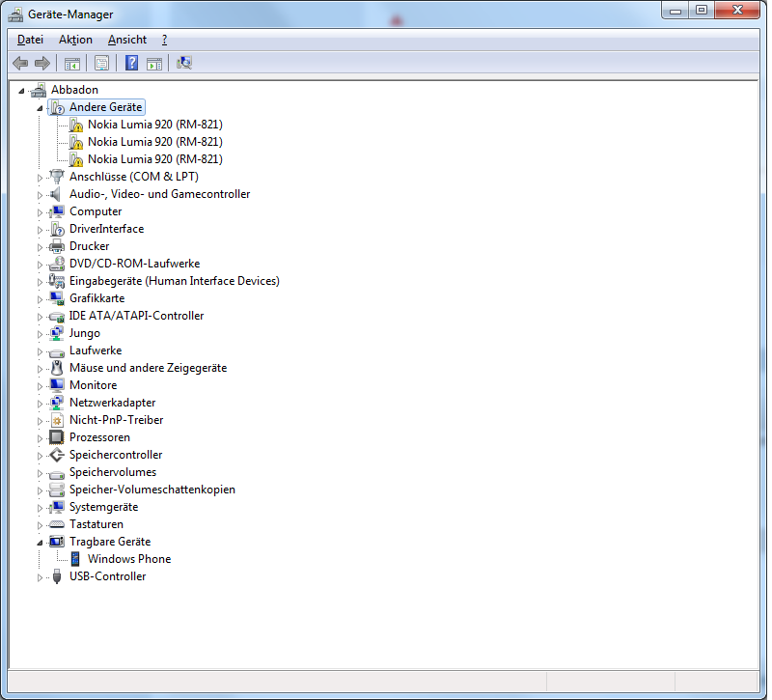
Task: Click the scan for hardware changes icon
Action: (x=184, y=63)
